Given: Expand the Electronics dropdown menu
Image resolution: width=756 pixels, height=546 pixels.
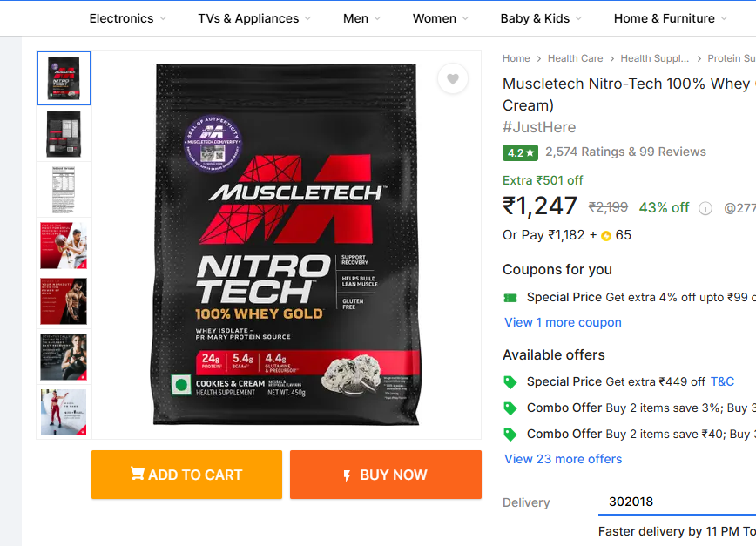Looking at the screenshot, I should point(128,18).
